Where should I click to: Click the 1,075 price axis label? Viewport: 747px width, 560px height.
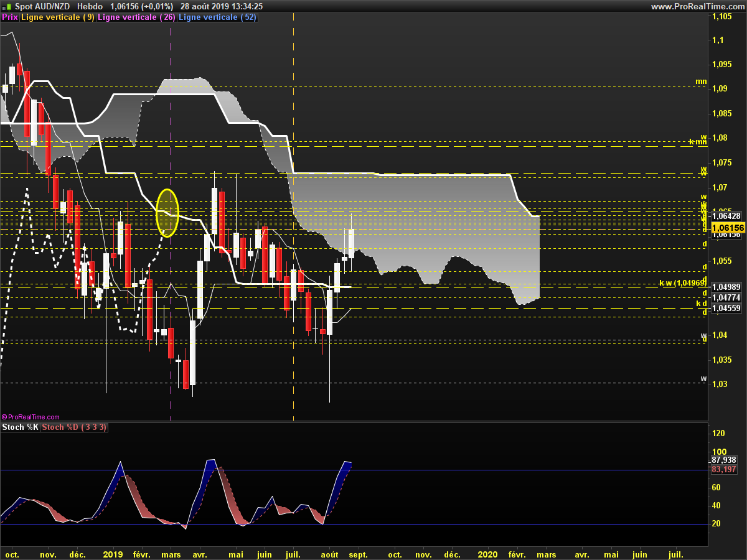point(722,162)
